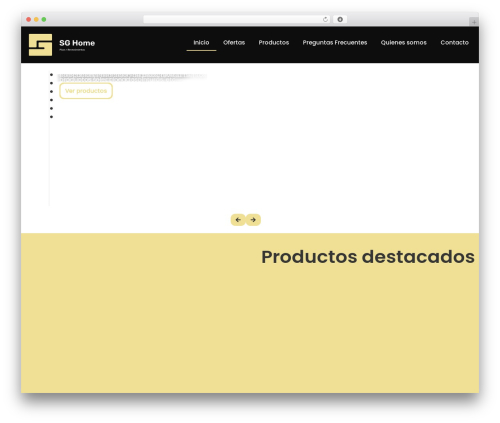This screenshot has height=423, width=500.
Task: Open Preguntas Frecuentes page
Action: (x=335, y=42)
